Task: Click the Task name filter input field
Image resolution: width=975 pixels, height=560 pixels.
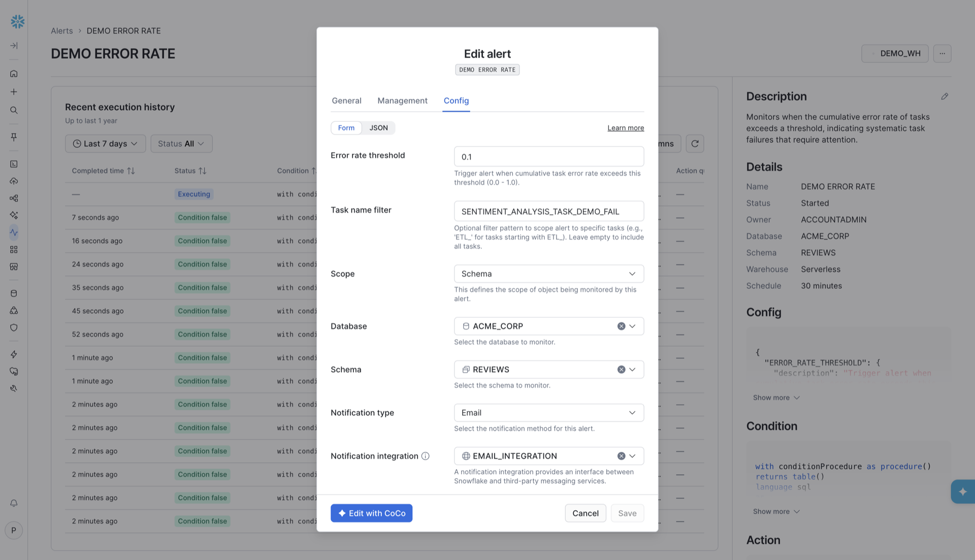Action: click(x=549, y=211)
